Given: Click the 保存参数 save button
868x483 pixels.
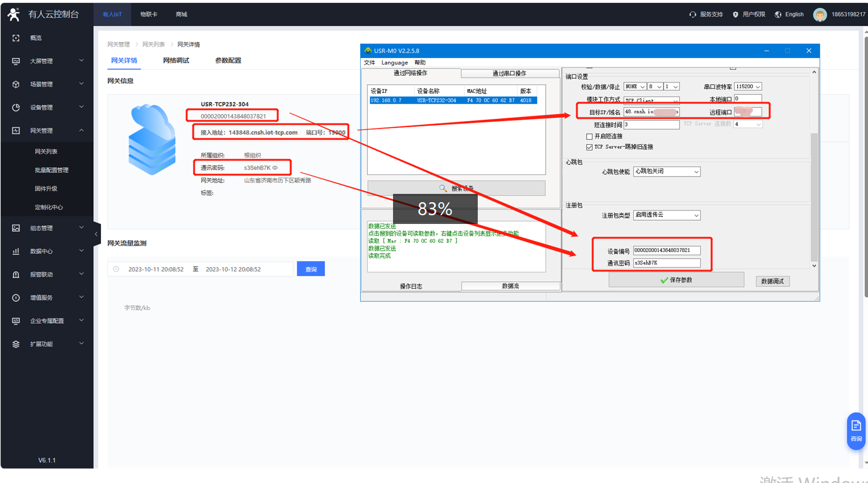Looking at the screenshot, I should point(676,280).
